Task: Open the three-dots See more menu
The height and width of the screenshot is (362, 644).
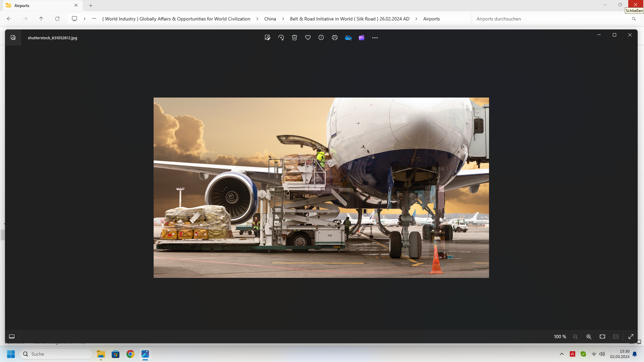Action: tap(375, 38)
